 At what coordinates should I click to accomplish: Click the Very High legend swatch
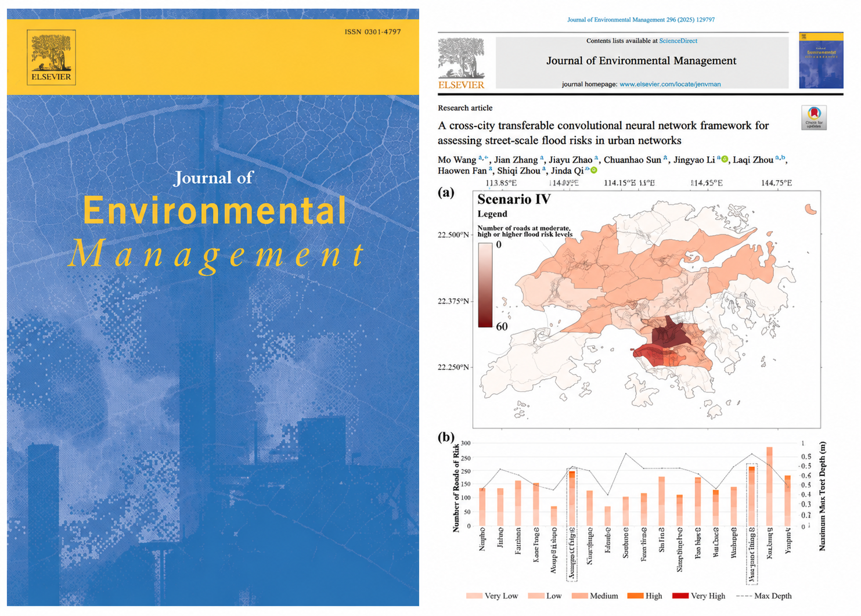point(680,596)
